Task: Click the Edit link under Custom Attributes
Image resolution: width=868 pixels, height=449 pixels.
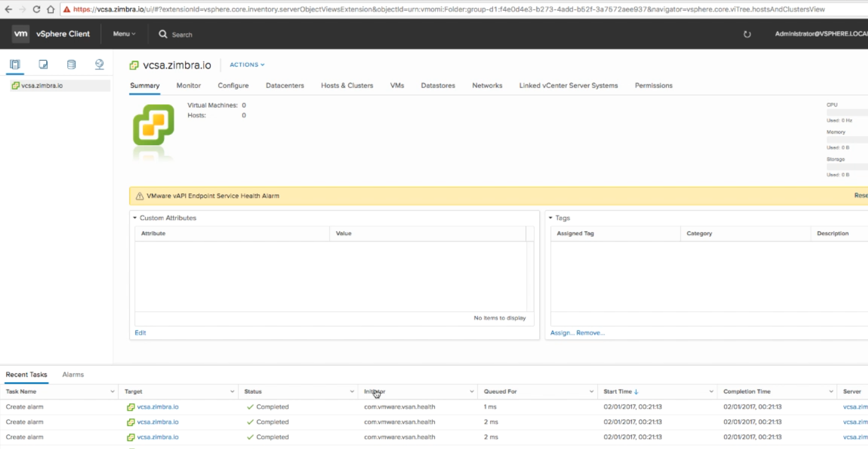Action: (140, 333)
